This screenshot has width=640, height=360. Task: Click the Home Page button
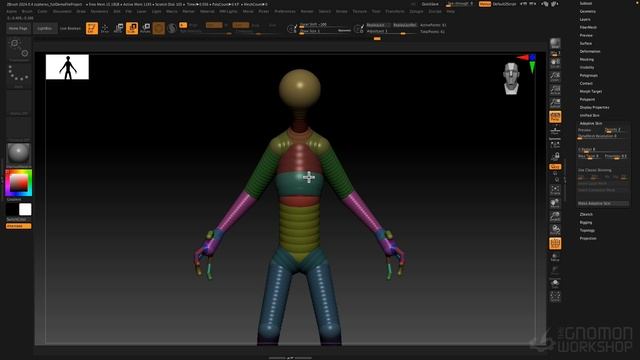(18, 29)
